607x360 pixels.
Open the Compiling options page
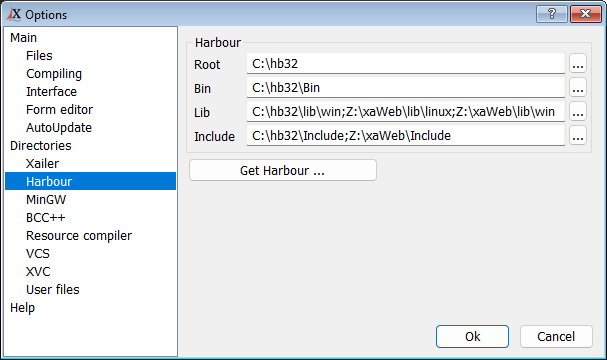click(x=54, y=74)
